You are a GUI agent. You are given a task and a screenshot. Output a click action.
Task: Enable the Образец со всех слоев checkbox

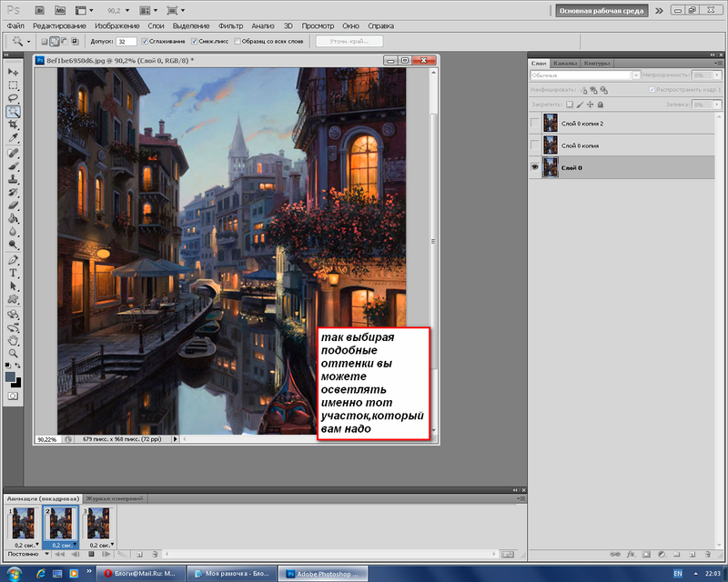pyautogui.click(x=238, y=41)
